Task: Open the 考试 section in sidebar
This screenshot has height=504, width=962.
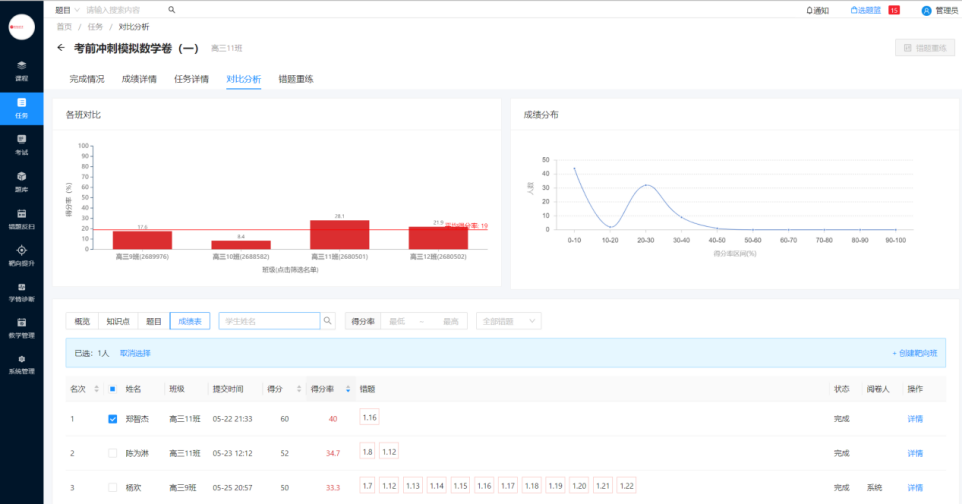Action: [21, 145]
